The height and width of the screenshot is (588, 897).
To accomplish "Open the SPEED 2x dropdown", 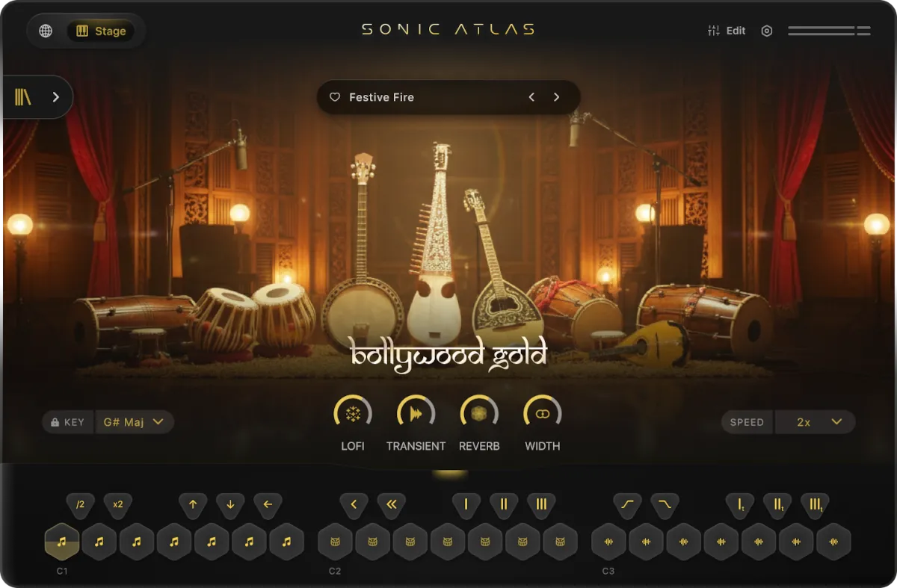I will pos(816,422).
